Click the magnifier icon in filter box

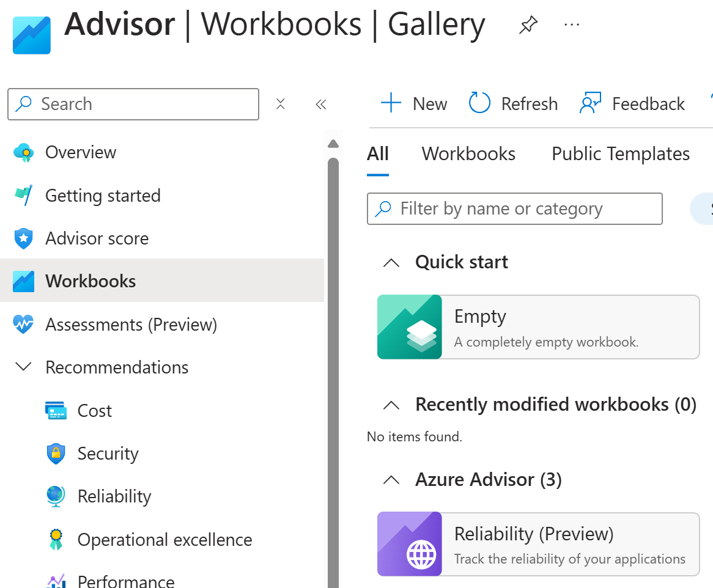(383, 208)
